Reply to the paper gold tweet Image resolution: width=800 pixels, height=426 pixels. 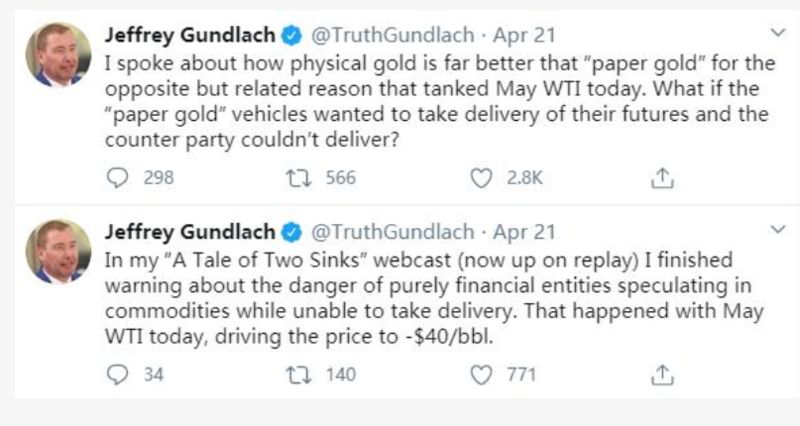coord(117,178)
